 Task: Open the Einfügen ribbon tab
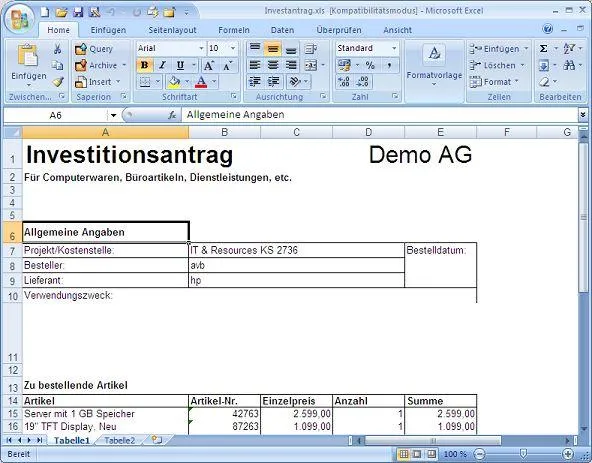108,30
